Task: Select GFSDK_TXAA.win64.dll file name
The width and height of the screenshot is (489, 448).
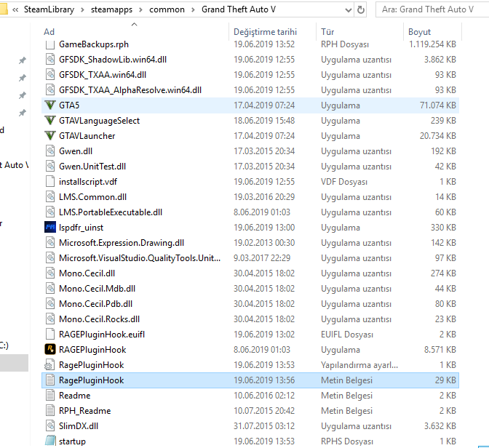Action: point(103,75)
